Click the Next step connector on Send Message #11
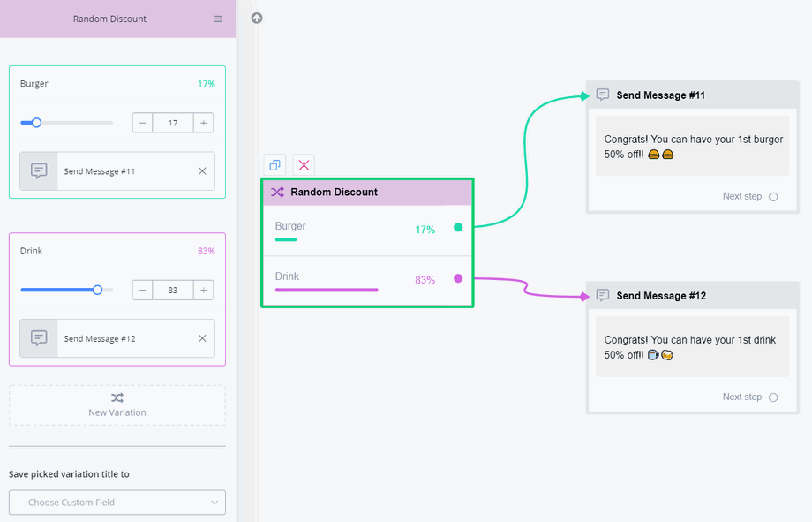 (x=773, y=197)
